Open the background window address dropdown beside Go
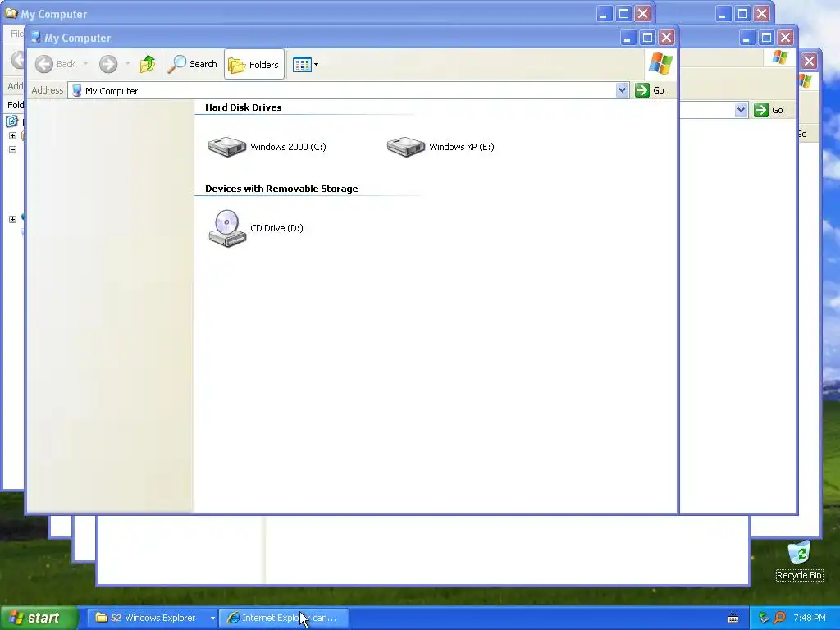 741,110
